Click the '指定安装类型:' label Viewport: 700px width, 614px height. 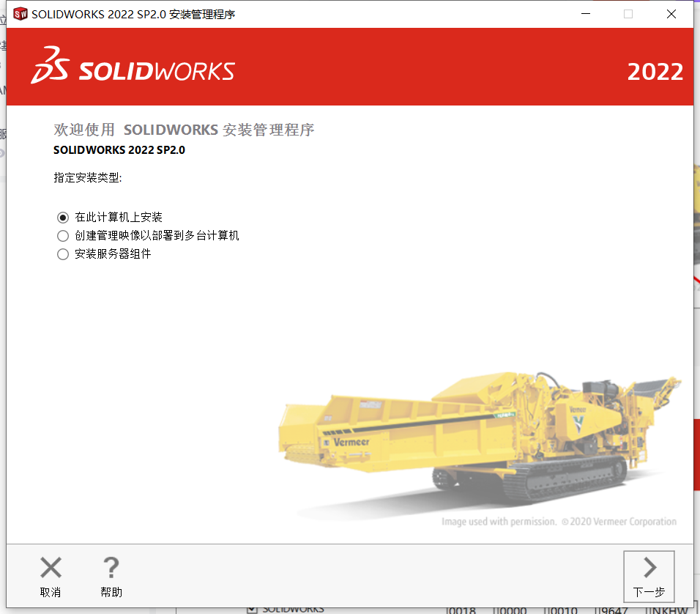pyautogui.click(x=88, y=178)
